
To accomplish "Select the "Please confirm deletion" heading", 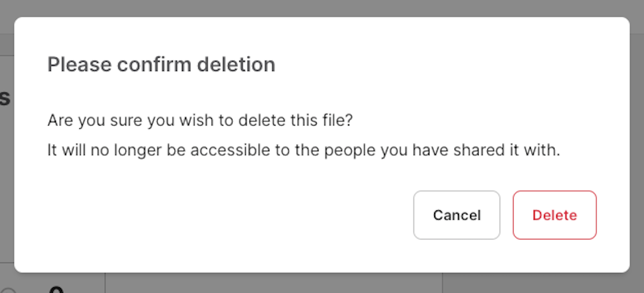I will pyautogui.click(x=161, y=65).
